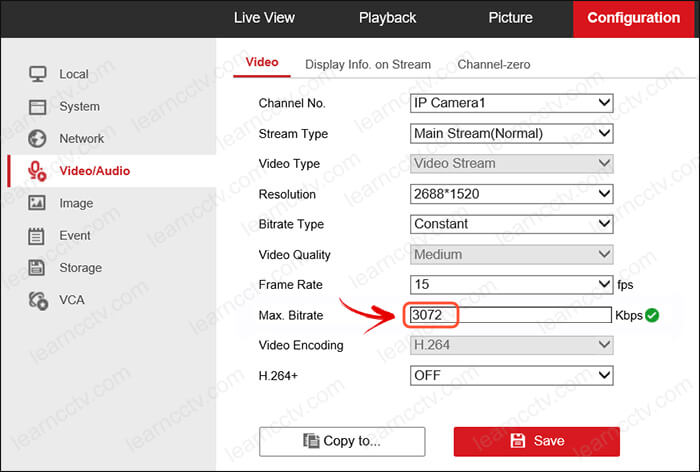The height and width of the screenshot is (472, 700).
Task: Click the Max. Bitrate input field
Action: pyautogui.click(x=510, y=315)
